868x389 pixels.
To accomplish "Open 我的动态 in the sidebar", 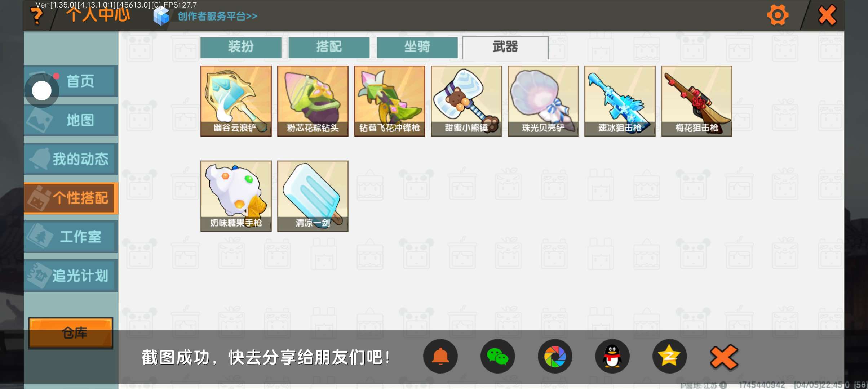I will point(71,159).
